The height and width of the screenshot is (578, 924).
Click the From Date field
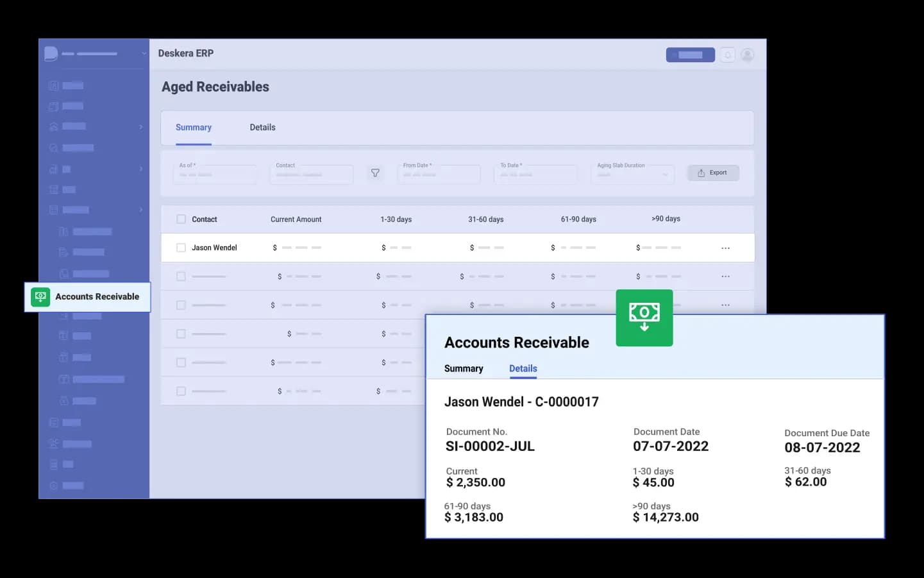[x=439, y=173]
